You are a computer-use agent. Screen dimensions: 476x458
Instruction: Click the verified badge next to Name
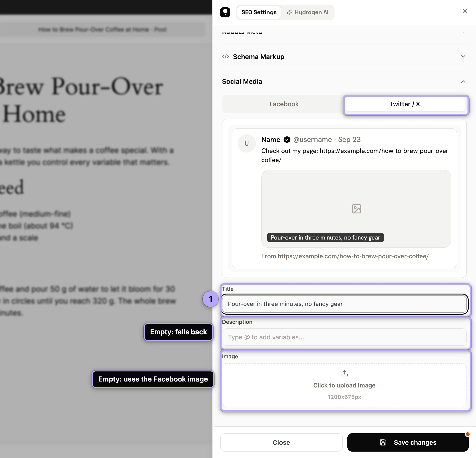pos(287,140)
